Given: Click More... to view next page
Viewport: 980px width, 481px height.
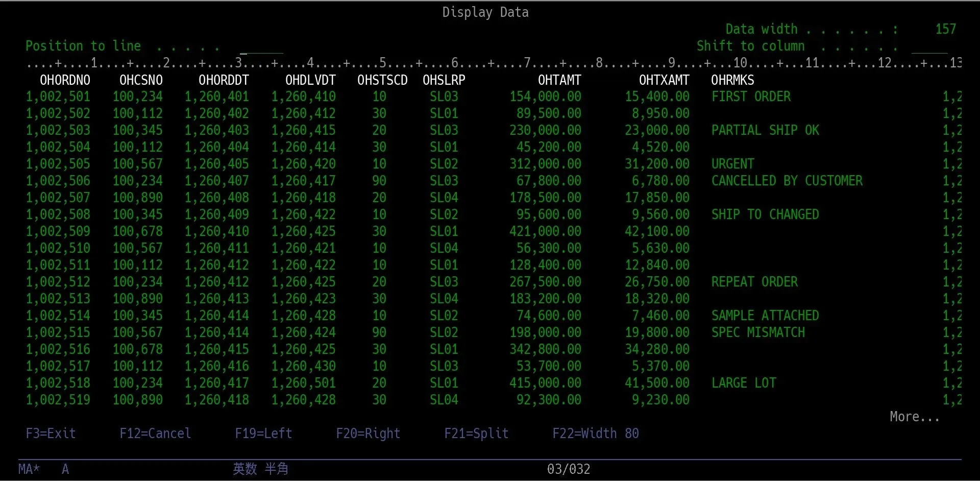Looking at the screenshot, I should click(x=914, y=416).
